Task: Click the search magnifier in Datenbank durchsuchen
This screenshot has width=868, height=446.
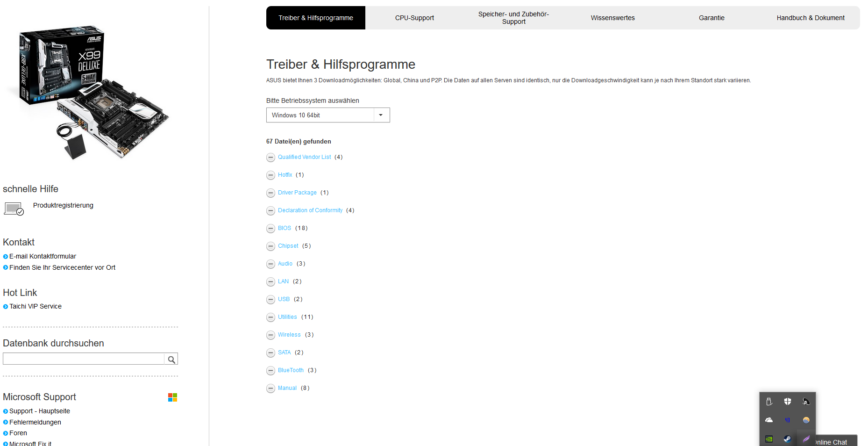Action: tap(171, 359)
